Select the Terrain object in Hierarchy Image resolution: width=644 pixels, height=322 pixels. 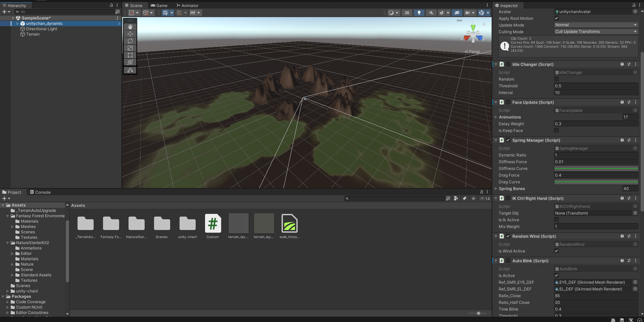click(33, 34)
